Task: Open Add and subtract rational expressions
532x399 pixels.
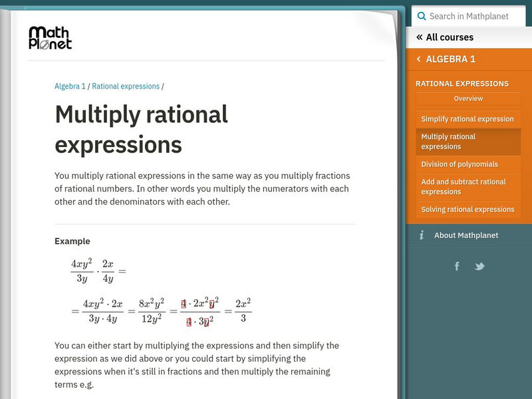Action: coord(468,186)
